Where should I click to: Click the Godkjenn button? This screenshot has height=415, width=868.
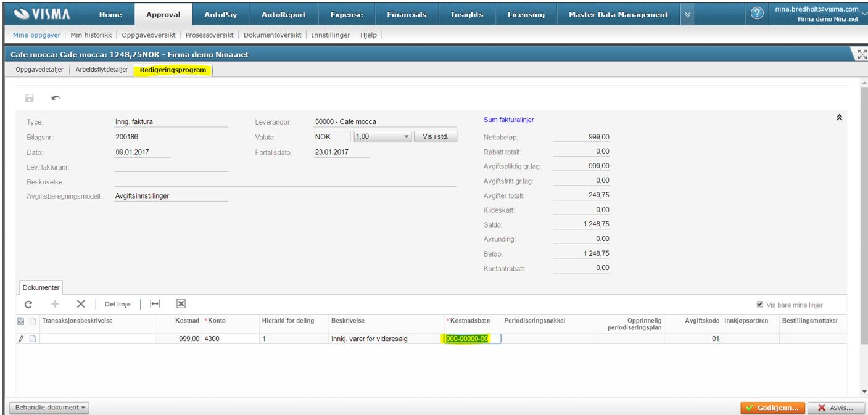click(772, 408)
